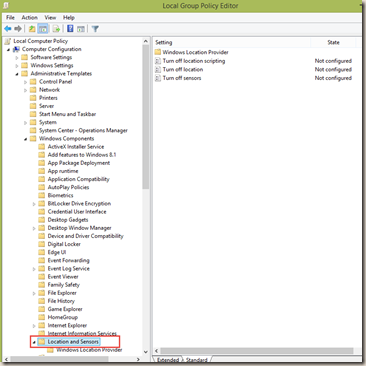
Task: Select Windows Location Provider tree item
Action: pos(89,350)
